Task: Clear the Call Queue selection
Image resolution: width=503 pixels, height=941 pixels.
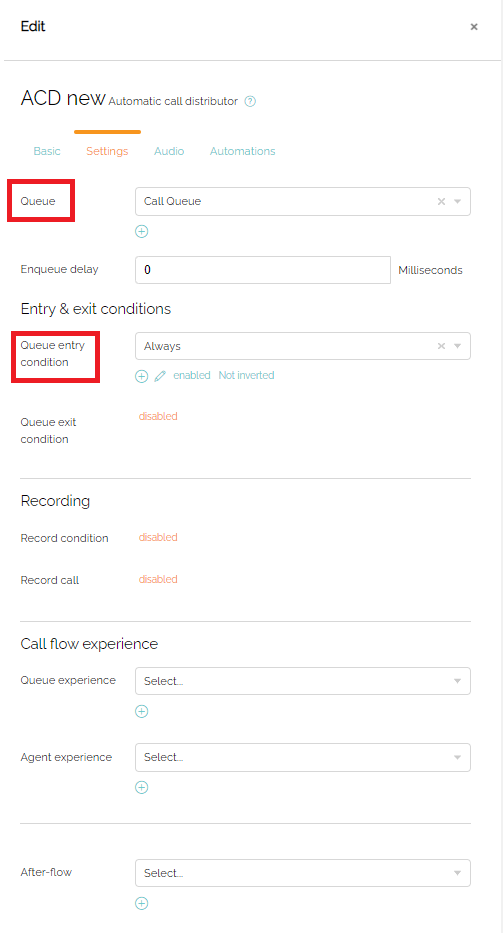Action: tap(441, 202)
